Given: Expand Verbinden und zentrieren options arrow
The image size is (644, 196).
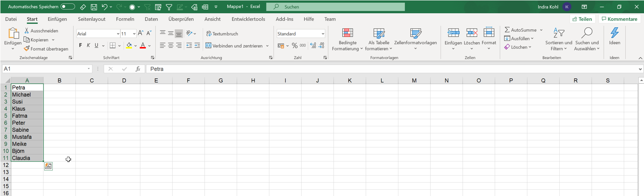Looking at the screenshot, I should pyautogui.click(x=267, y=45).
